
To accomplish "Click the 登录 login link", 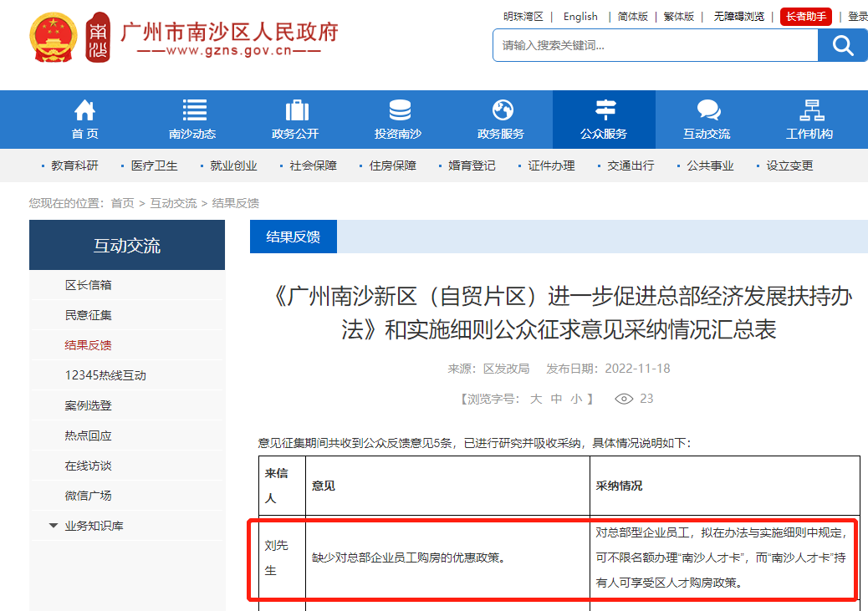I will (856, 17).
